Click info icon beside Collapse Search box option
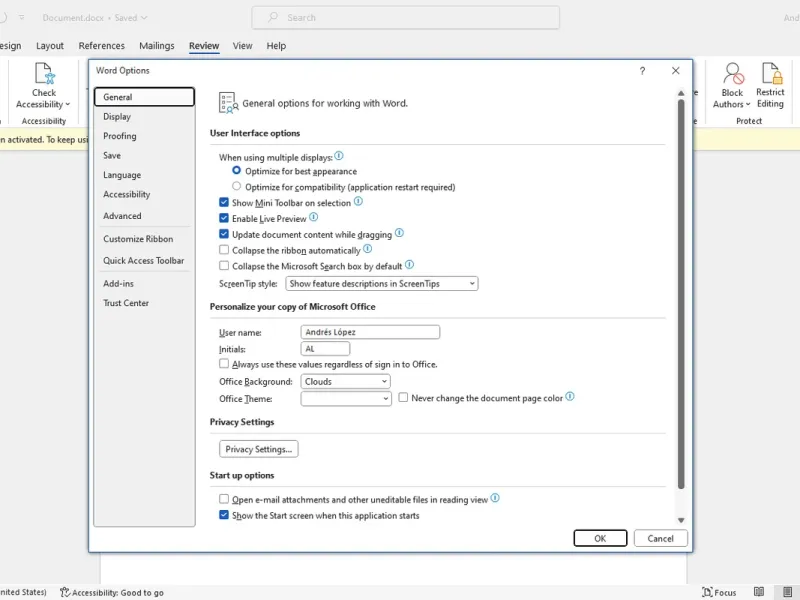The width and height of the screenshot is (800, 600). (x=409, y=265)
